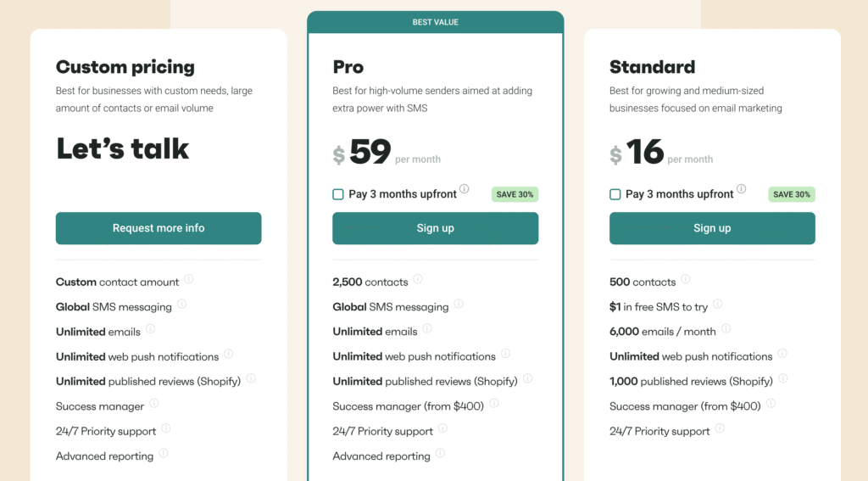Click info icon beside Custom Global SMS messaging
Screen dimensions: 868x481
(181, 304)
